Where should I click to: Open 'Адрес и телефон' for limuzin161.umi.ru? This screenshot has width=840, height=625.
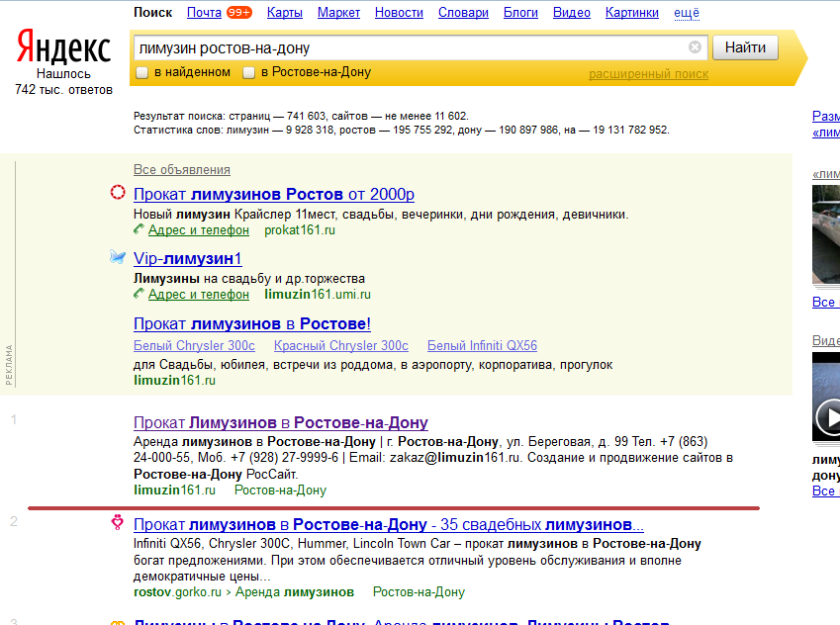tap(198, 294)
